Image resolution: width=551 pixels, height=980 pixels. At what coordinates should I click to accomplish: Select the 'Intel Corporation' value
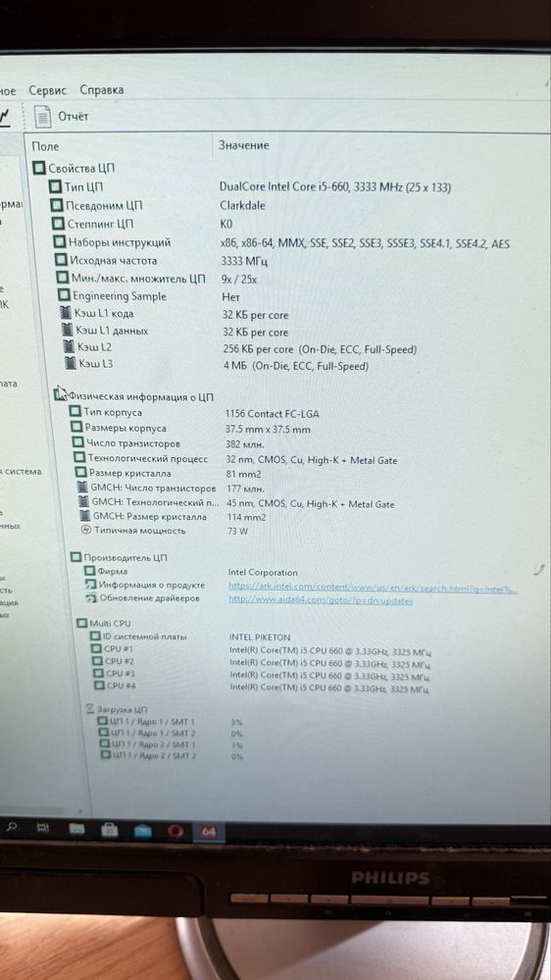[263, 573]
